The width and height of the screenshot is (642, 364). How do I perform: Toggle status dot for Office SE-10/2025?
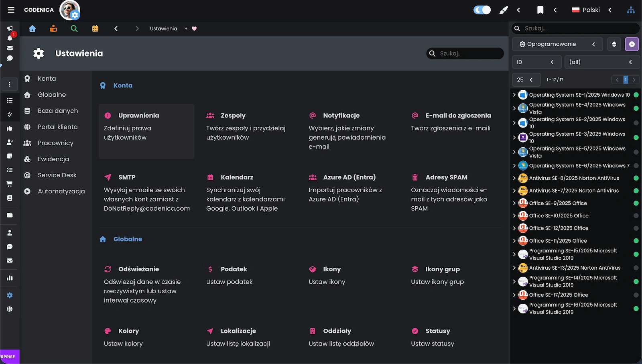tap(636, 216)
